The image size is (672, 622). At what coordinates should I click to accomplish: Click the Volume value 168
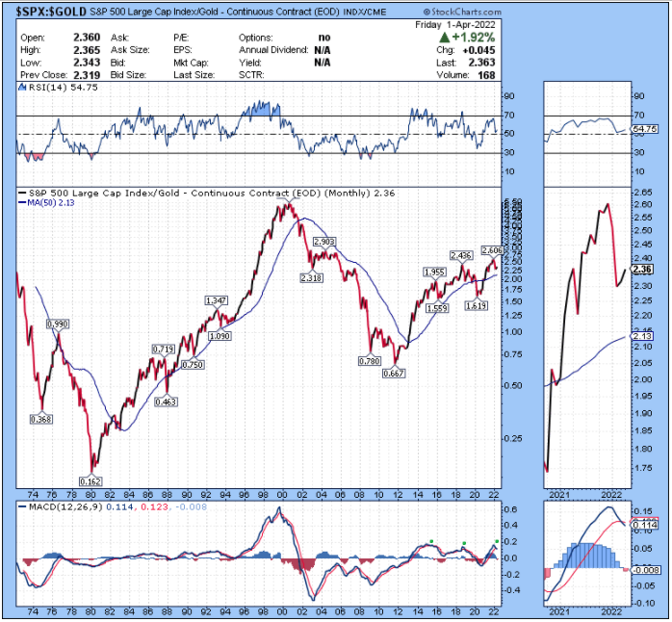click(x=486, y=75)
